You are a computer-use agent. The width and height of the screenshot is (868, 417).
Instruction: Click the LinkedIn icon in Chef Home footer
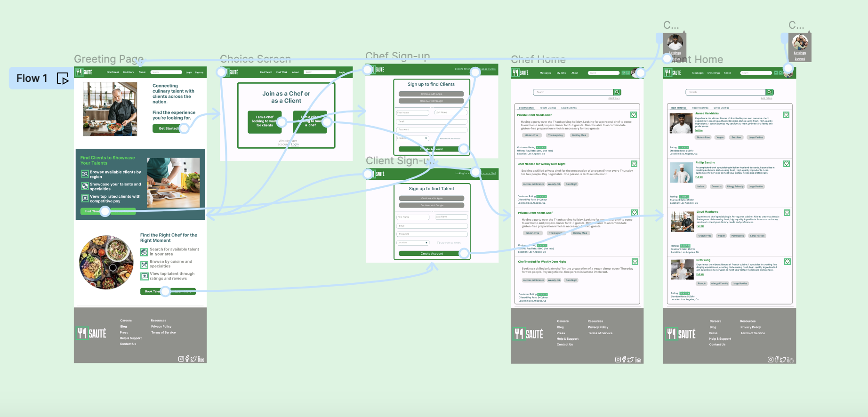[638, 360]
